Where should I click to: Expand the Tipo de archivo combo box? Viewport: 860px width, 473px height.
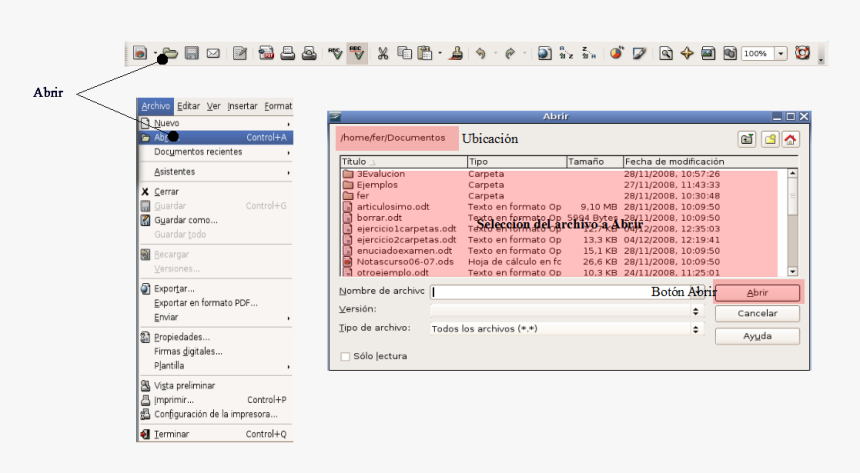tap(696, 328)
